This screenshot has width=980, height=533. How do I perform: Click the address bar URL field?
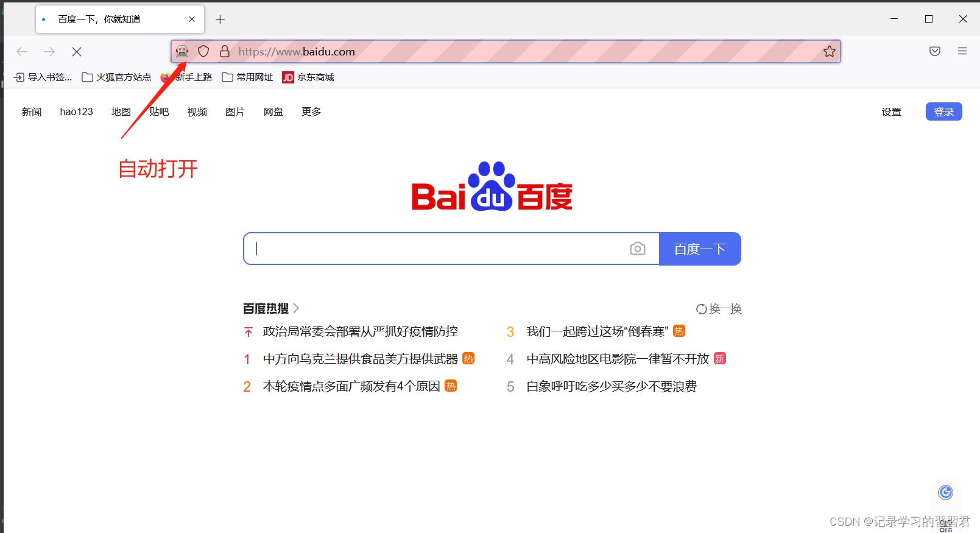[506, 52]
